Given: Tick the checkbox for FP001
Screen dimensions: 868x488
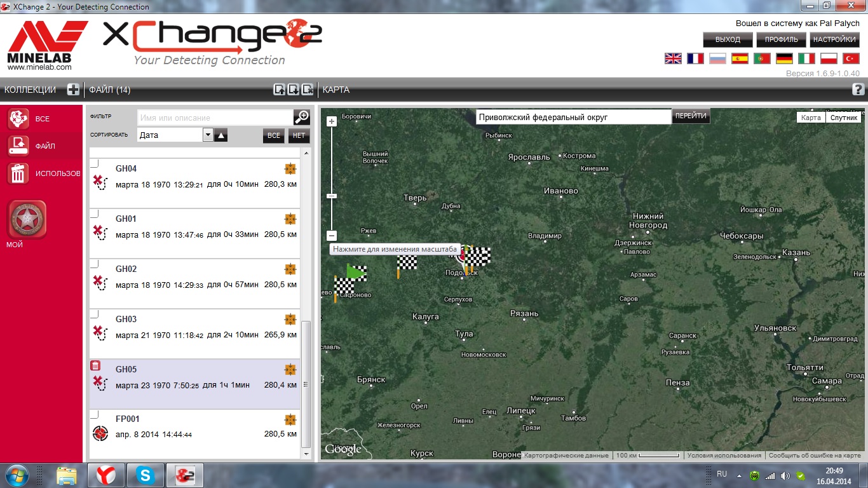Looking at the screenshot, I should (x=94, y=414).
